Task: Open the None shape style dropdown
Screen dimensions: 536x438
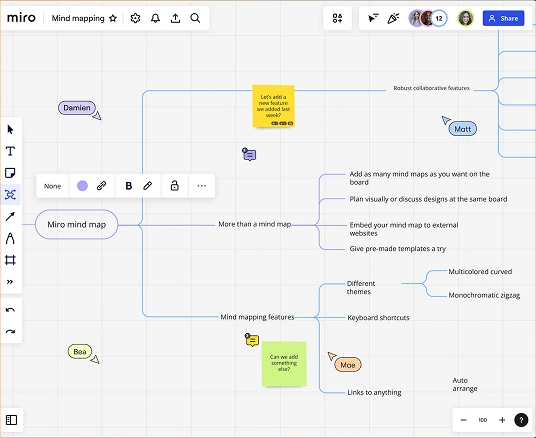Action: click(x=52, y=186)
